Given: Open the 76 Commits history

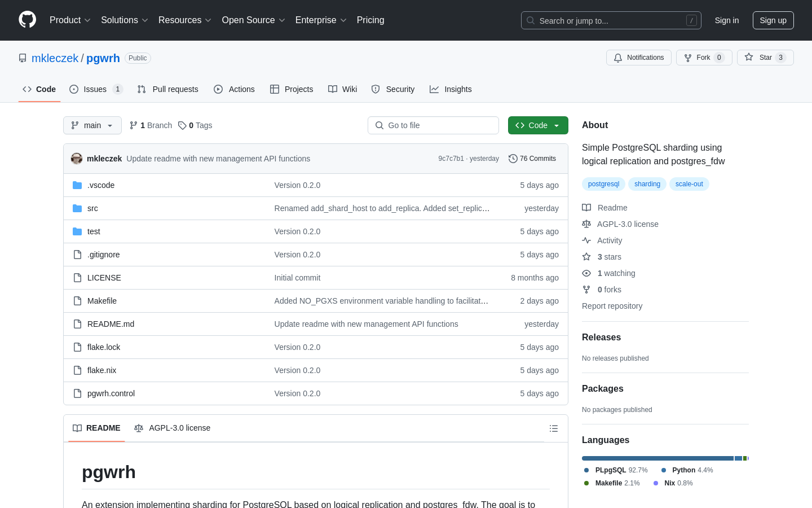Looking at the screenshot, I should coord(532,159).
